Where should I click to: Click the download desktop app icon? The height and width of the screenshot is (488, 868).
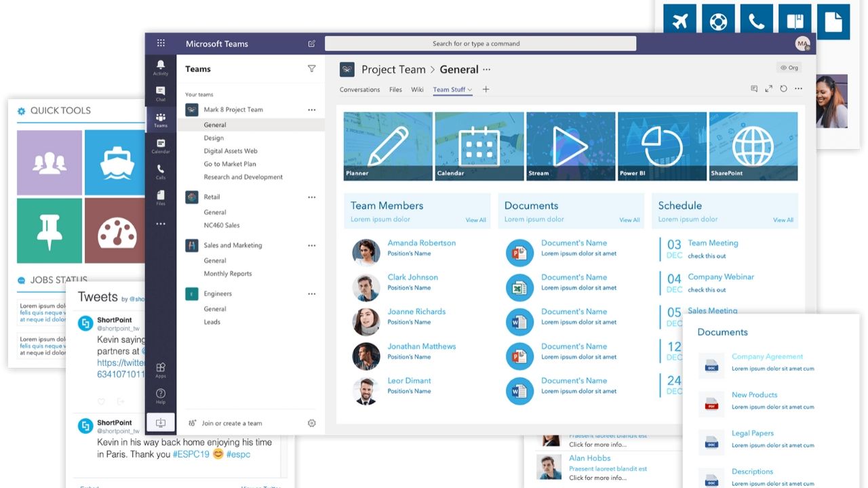point(161,423)
